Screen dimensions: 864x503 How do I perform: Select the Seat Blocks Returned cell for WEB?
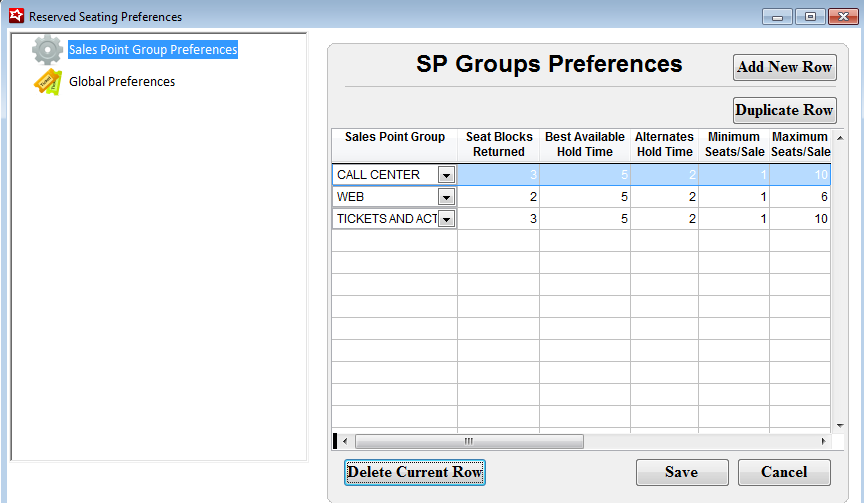(x=498, y=197)
